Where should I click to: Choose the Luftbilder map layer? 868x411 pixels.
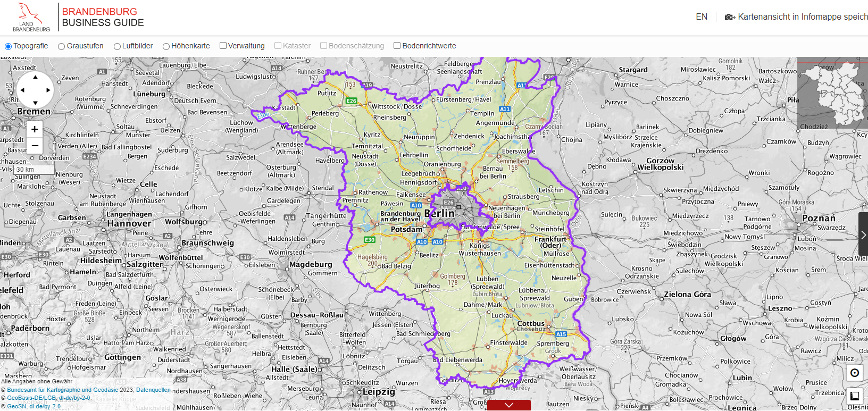(x=117, y=46)
